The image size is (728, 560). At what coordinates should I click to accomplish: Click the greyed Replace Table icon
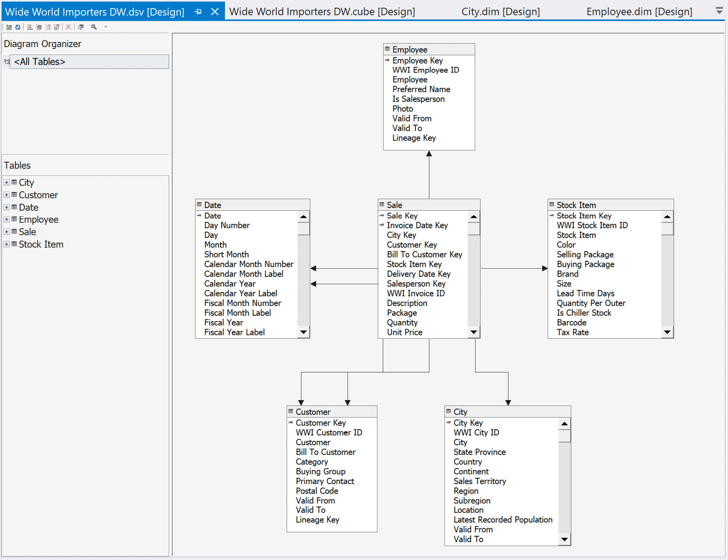tap(48, 27)
